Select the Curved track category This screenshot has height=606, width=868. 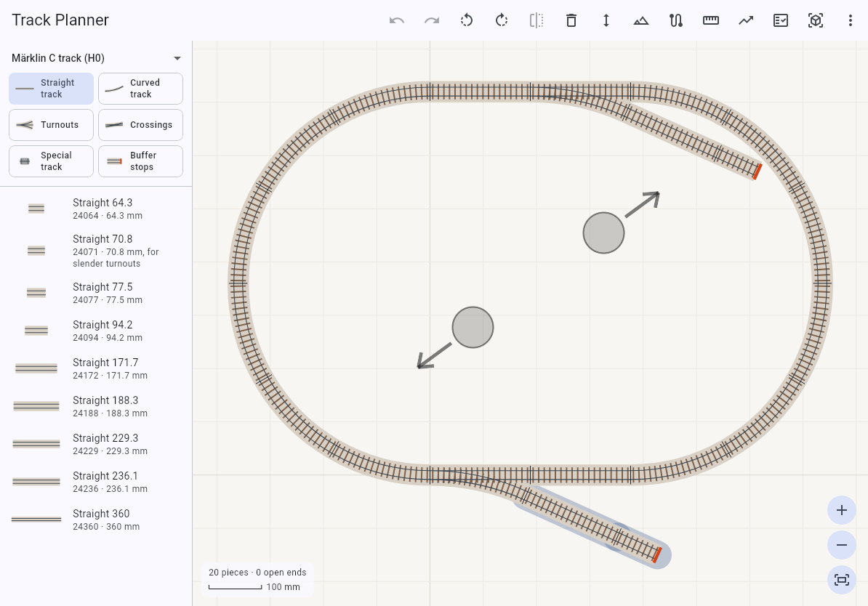click(x=140, y=89)
